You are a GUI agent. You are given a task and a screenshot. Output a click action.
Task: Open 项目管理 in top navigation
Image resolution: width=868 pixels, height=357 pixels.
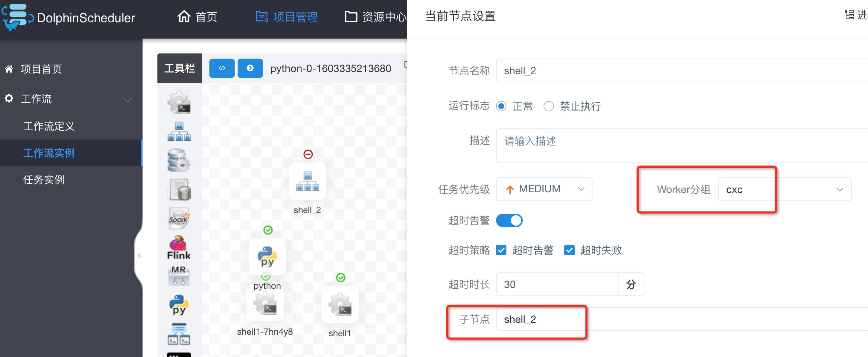click(x=287, y=17)
